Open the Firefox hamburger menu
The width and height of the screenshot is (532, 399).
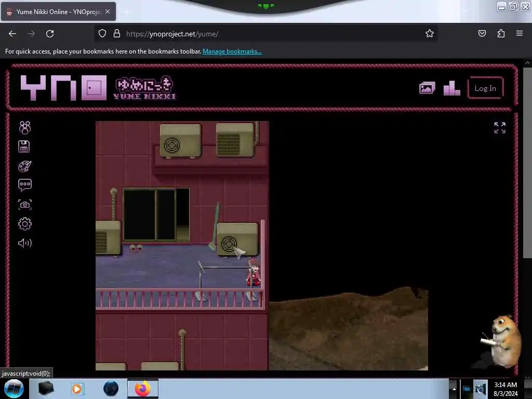[x=520, y=33]
